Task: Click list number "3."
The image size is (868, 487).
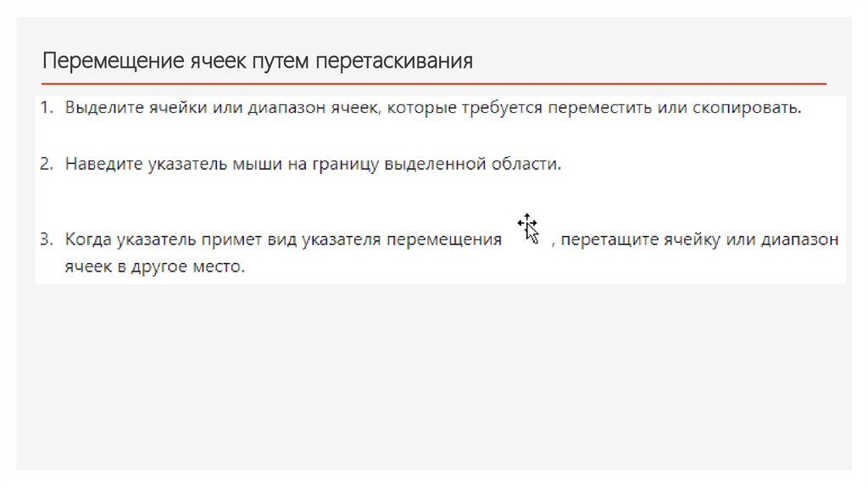Action: pos(47,239)
